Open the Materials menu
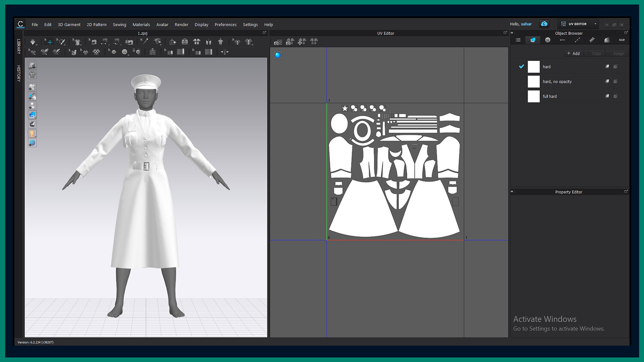Viewport: 644px width, 362px height. 141,24
